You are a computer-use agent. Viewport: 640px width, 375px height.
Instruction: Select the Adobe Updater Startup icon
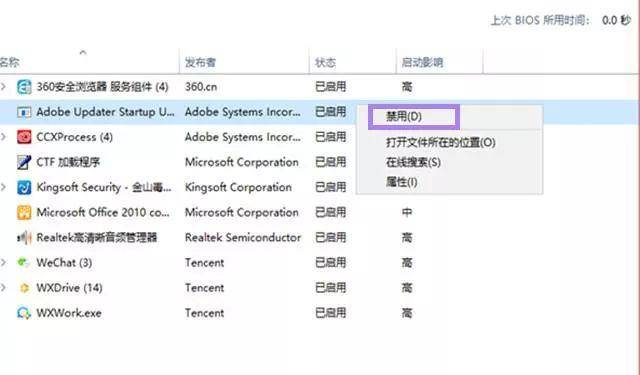pyautogui.click(x=24, y=112)
